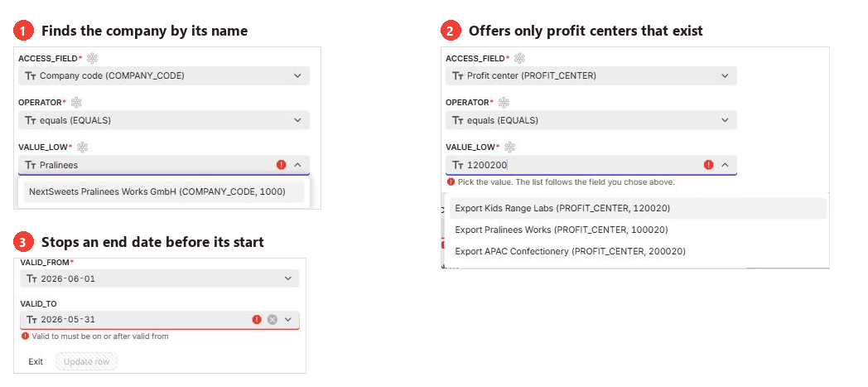The height and width of the screenshot is (387, 868).
Task: Collapse the VALUE_LOW list showing 1200200
Action: tap(725, 164)
